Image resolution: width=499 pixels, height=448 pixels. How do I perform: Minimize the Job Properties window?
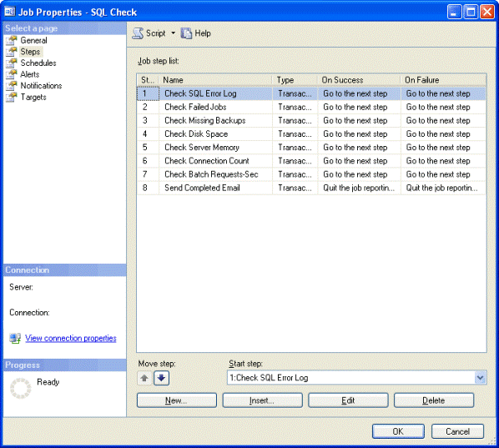[454, 12]
